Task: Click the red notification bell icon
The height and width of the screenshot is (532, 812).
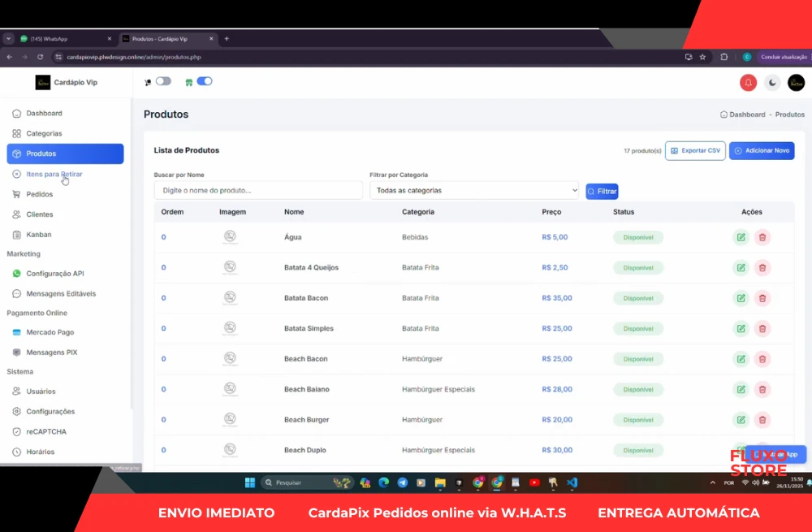Action: [748, 83]
